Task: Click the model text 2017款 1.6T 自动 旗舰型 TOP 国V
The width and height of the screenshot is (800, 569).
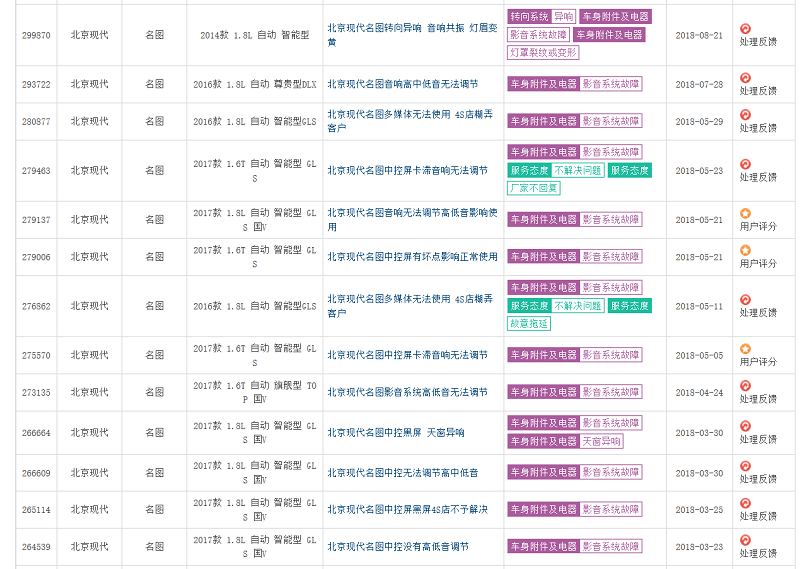Action: (255, 392)
